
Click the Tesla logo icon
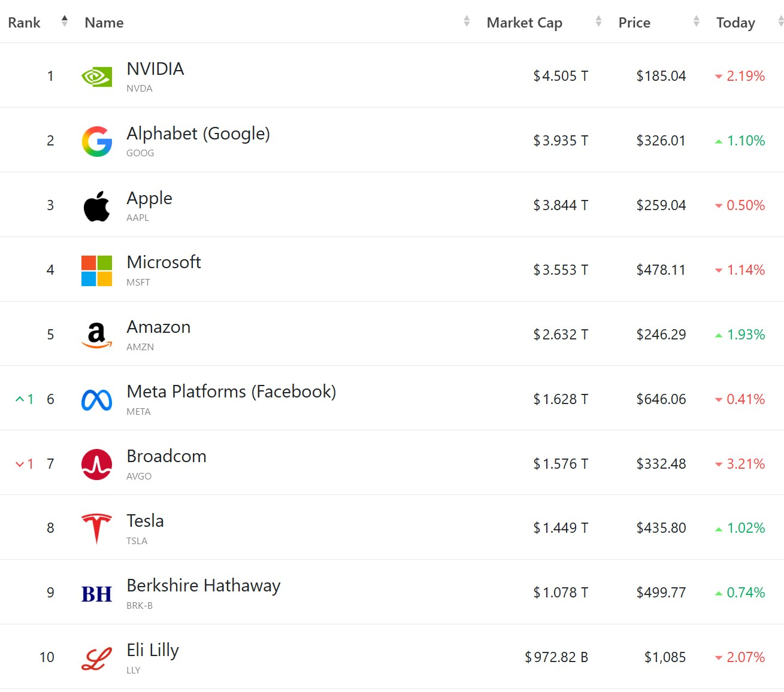[x=96, y=529]
